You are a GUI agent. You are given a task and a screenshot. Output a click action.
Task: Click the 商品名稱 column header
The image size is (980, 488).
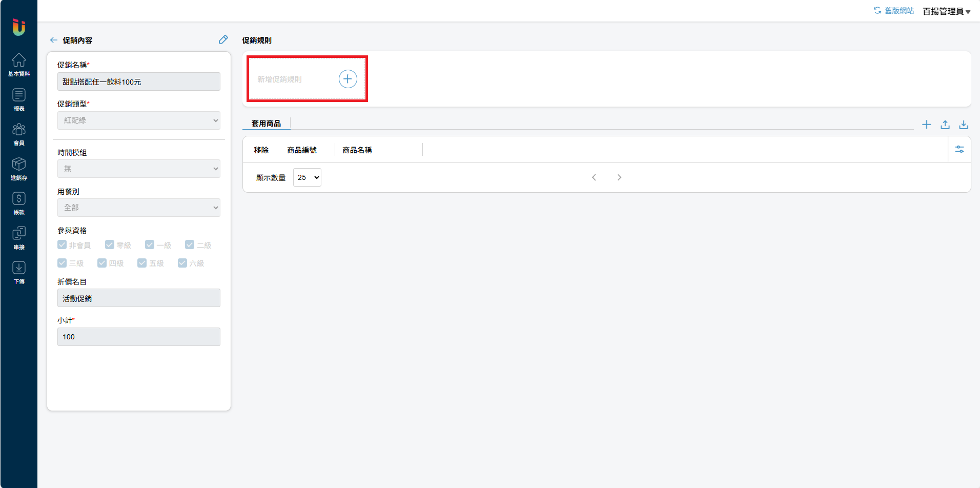pyautogui.click(x=357, y=150)
